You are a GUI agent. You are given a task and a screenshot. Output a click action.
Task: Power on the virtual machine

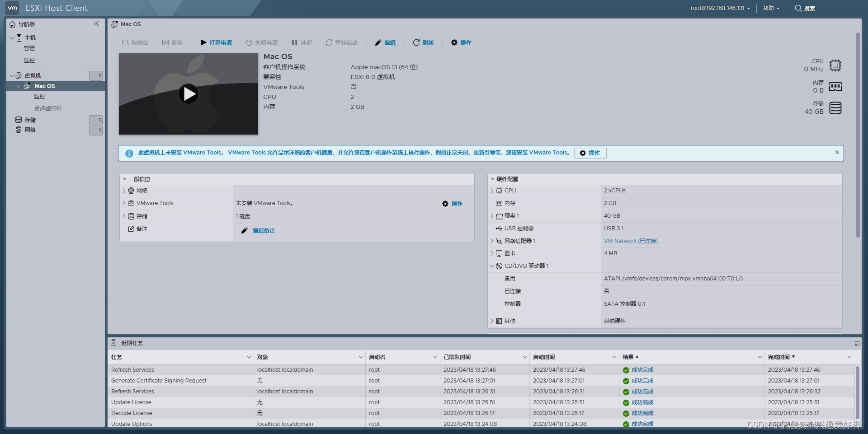tap(217, 42)
